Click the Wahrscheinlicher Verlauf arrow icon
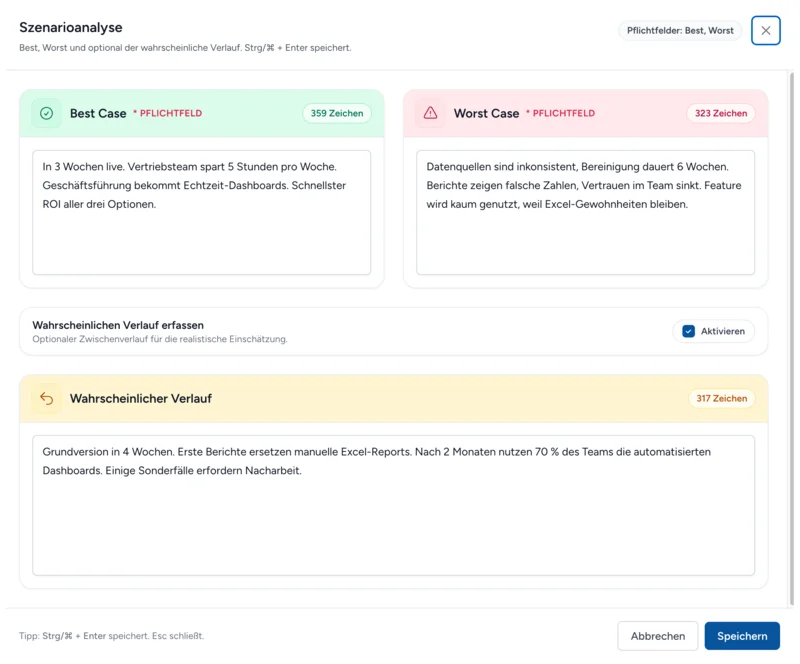 point(46,399)
